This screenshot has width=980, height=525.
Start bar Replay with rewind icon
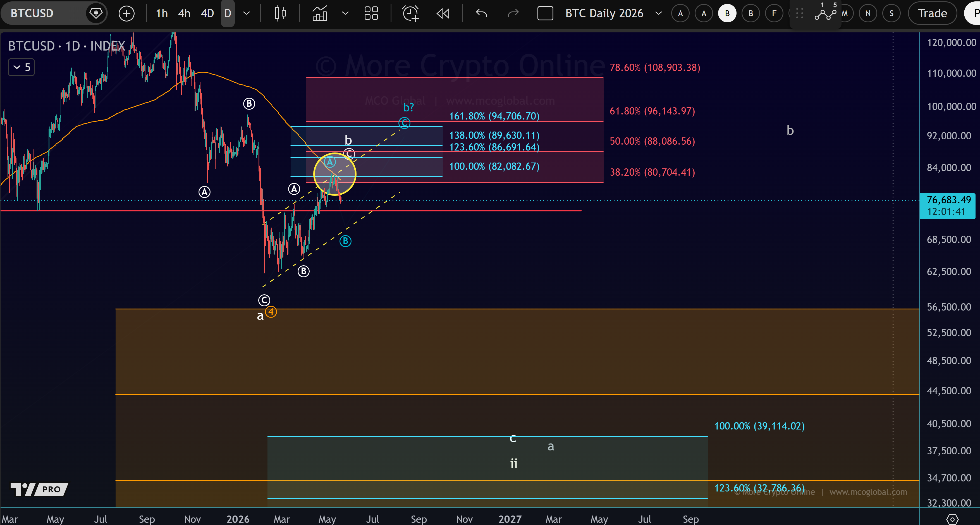(443, 14)
